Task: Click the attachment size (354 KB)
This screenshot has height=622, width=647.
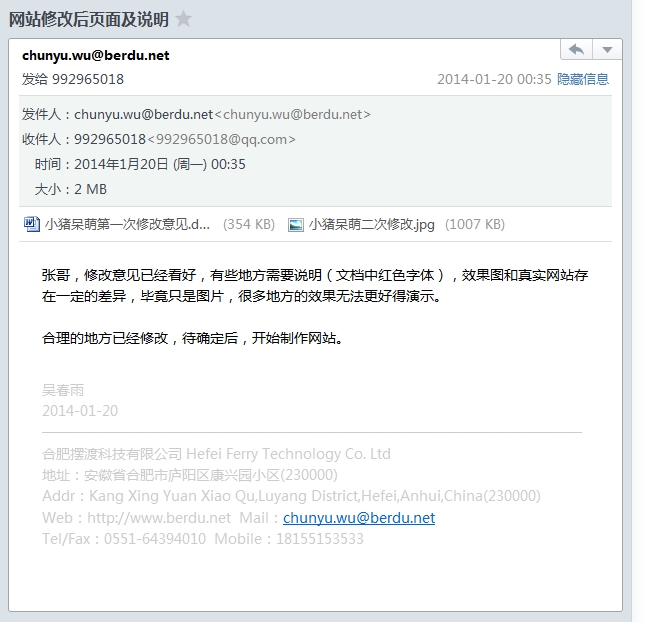Action: pos(249,224)
